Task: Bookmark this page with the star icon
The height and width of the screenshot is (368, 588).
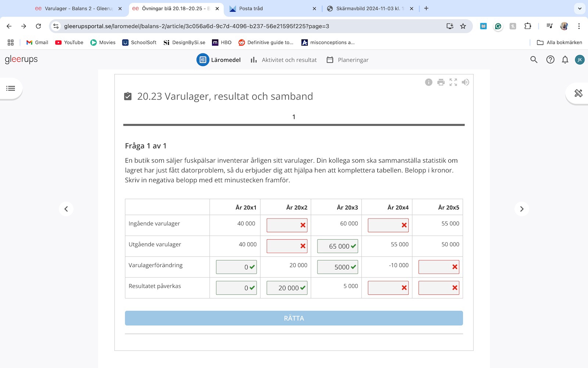Action: click(x=463, y=26)
